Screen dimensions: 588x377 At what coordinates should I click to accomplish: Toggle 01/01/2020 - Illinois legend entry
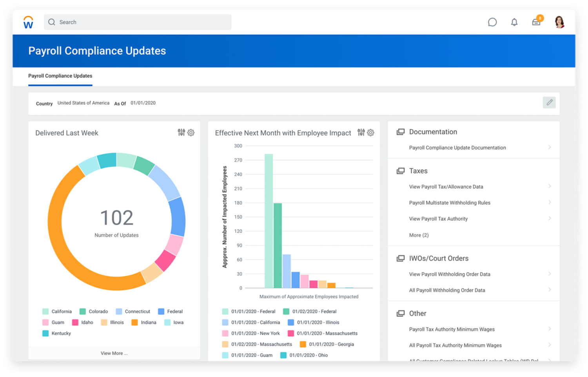click(314, 323)
